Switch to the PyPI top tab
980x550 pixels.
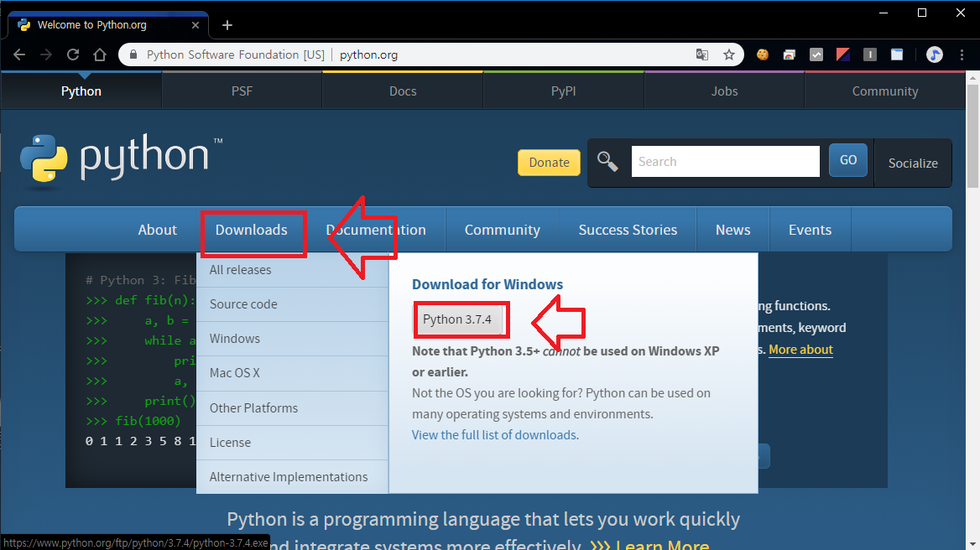pyautogui.click(x=563, y=91)
